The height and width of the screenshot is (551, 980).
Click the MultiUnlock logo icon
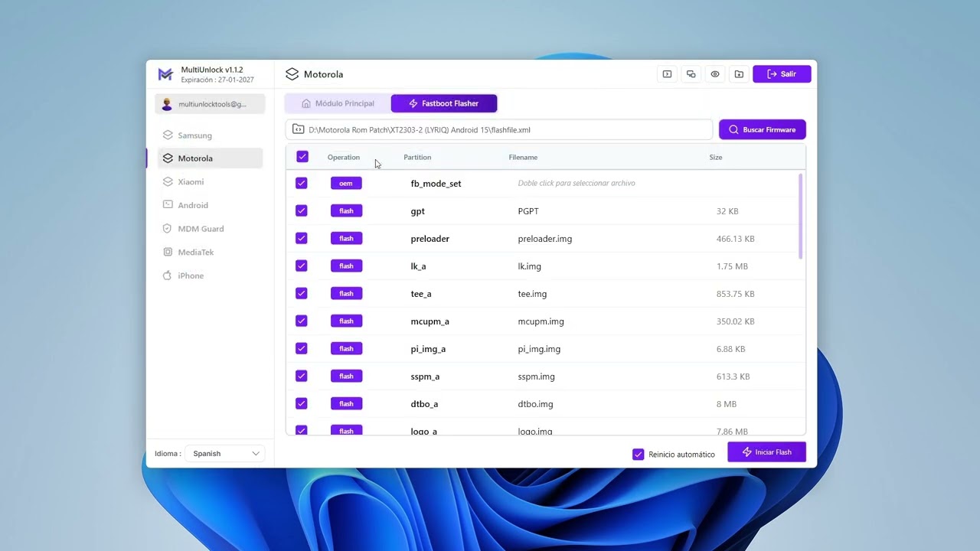[165, 74]
